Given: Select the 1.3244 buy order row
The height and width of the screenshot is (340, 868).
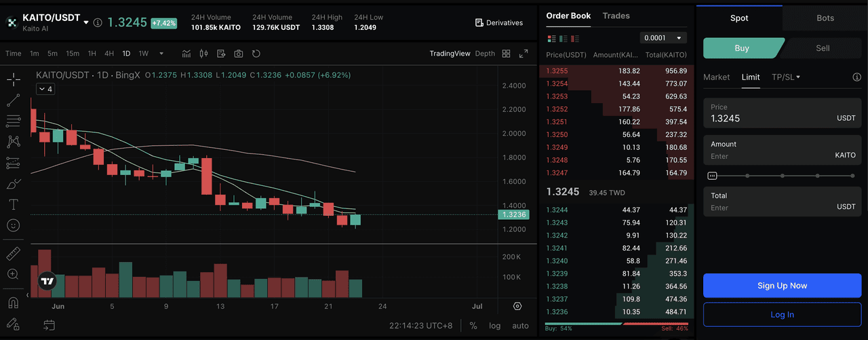Looking at the screenshot, I should (616, 210).
